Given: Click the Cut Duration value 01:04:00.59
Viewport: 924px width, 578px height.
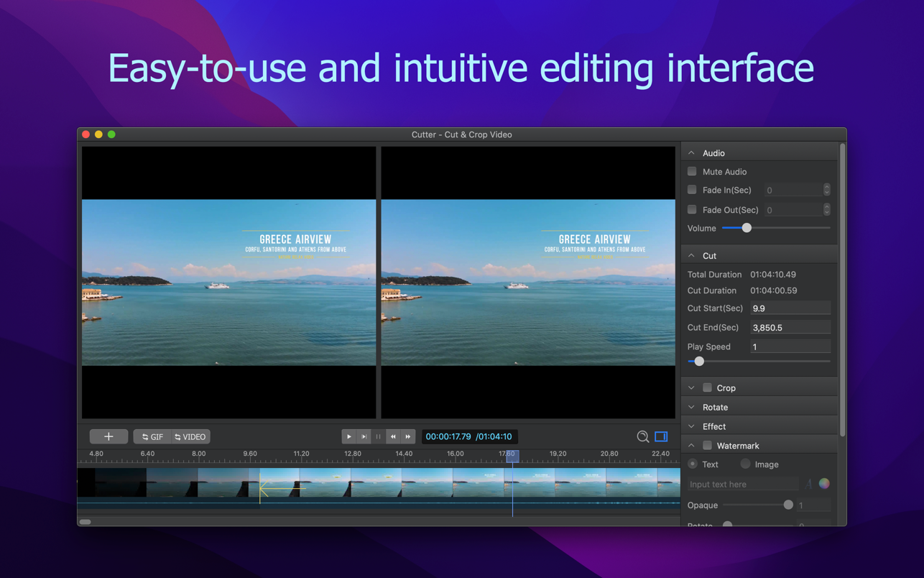Looking at the screenshot, I should [773, 290].
